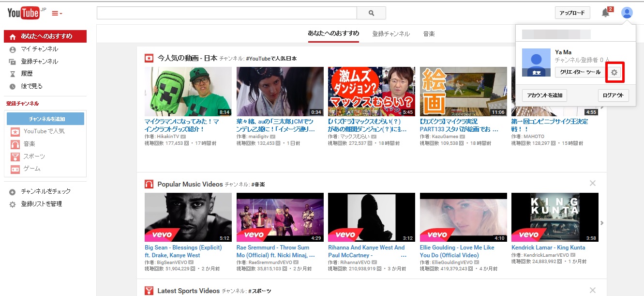Click 登録リストを管理 gear item
This screenshot has height=296, width=644.
(x=13, y=204)
